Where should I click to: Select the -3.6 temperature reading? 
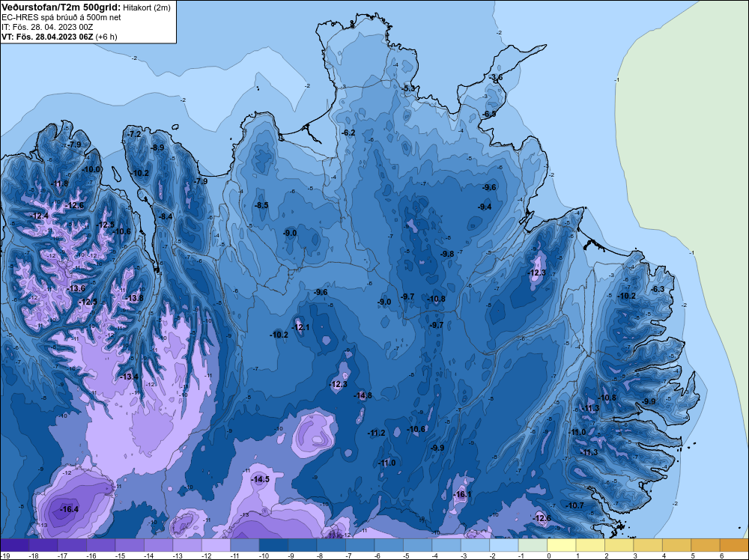(496, 77)
